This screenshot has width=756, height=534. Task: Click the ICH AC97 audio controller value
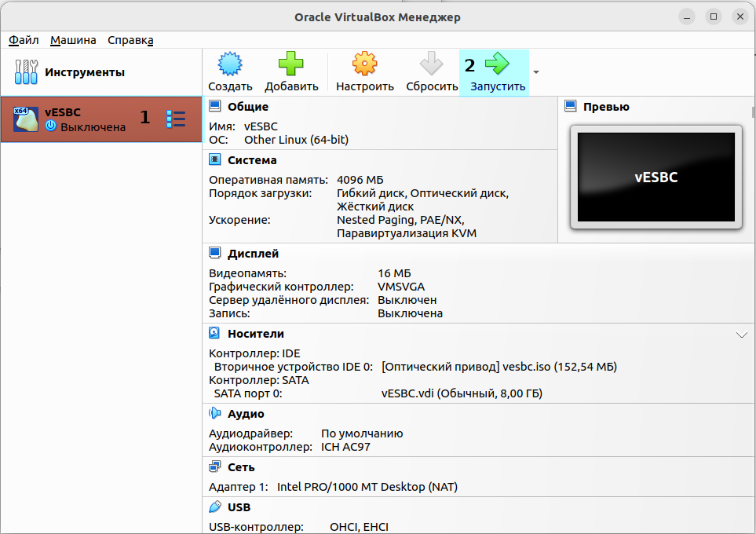point(345,447)
